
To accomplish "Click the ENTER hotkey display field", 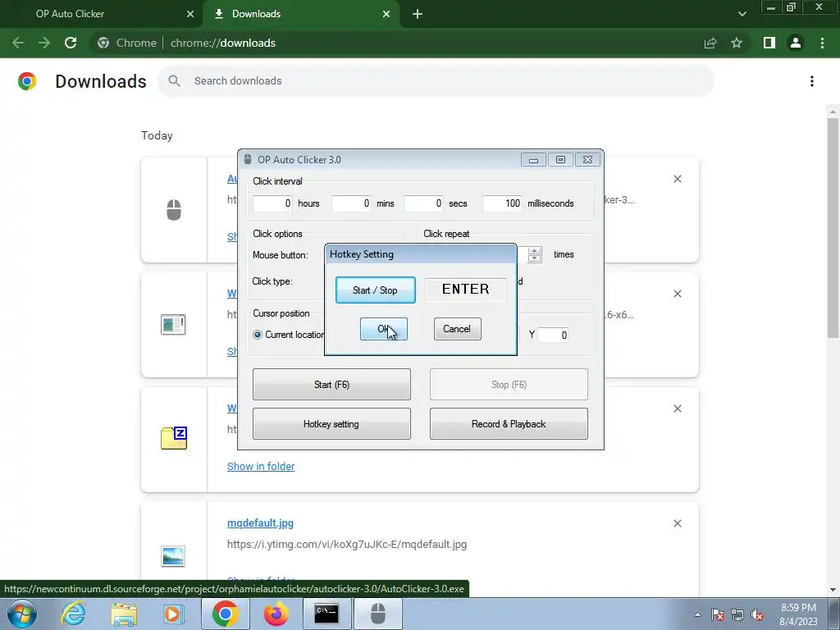I will click(x=466, y=290).
